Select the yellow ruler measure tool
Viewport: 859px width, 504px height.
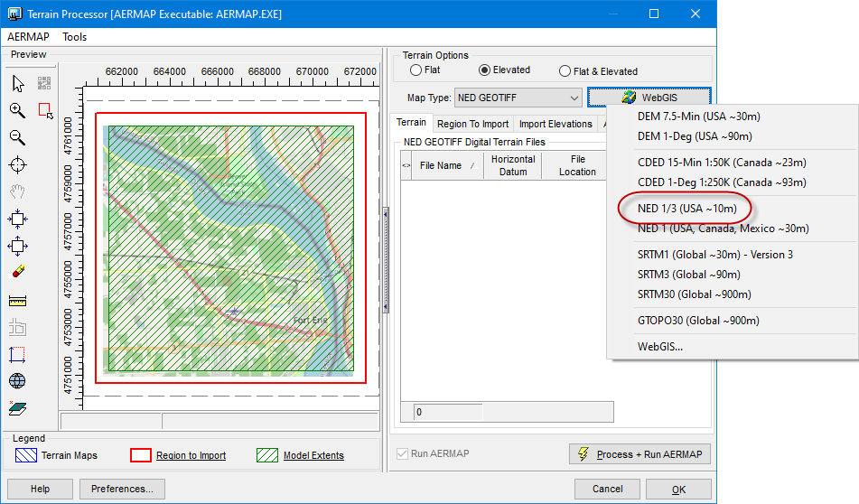coord(17,301)
